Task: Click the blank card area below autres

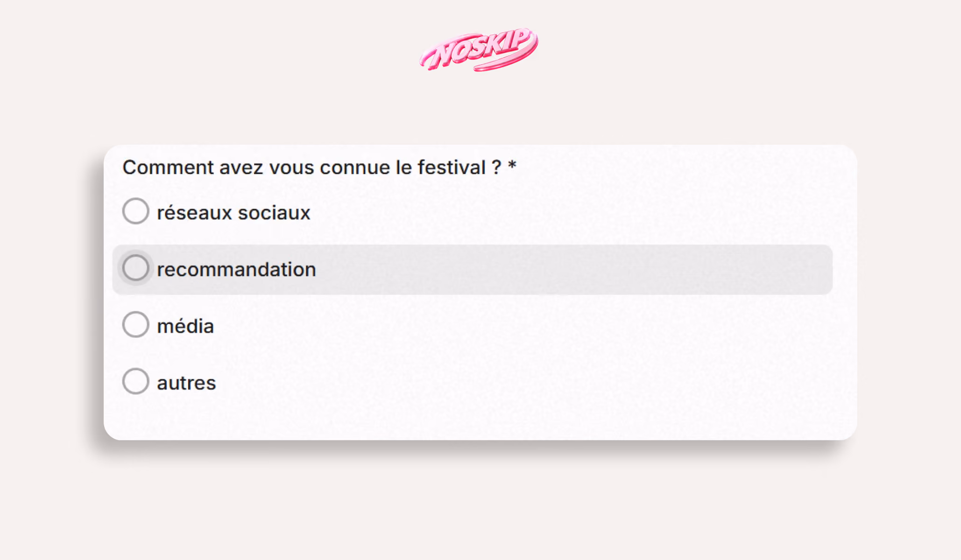Action: 480,418
